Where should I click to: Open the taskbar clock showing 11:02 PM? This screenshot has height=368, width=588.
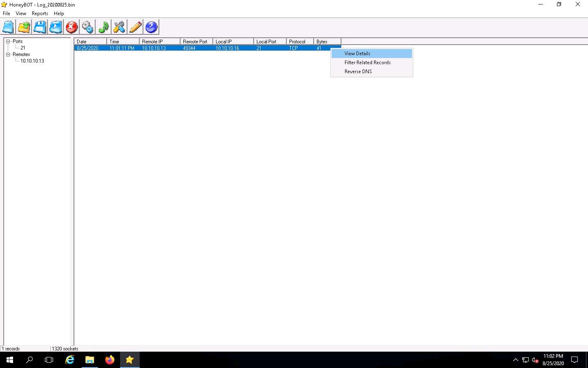click(553, 360)
